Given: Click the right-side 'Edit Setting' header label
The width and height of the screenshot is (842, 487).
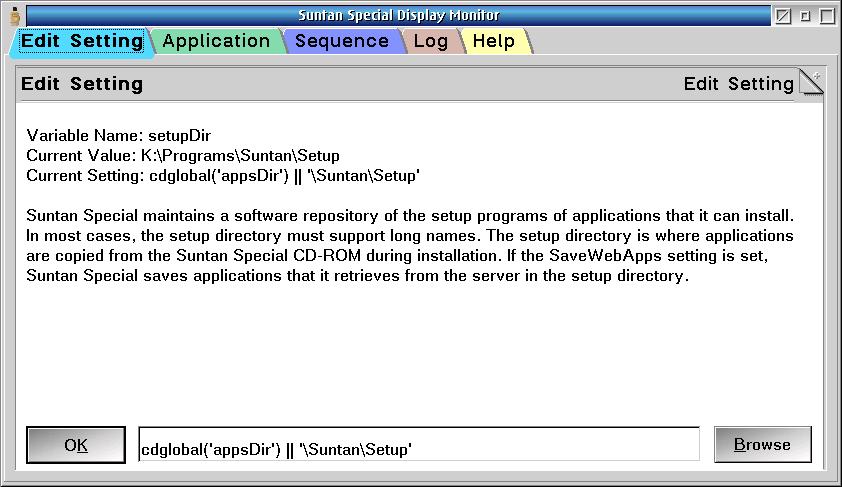Looking at the screenshot, I should (x=738, y=84).
